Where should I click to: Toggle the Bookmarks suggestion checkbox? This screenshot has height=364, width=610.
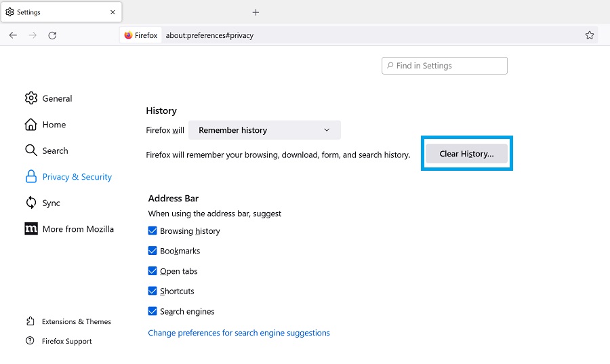click(152, 251)
